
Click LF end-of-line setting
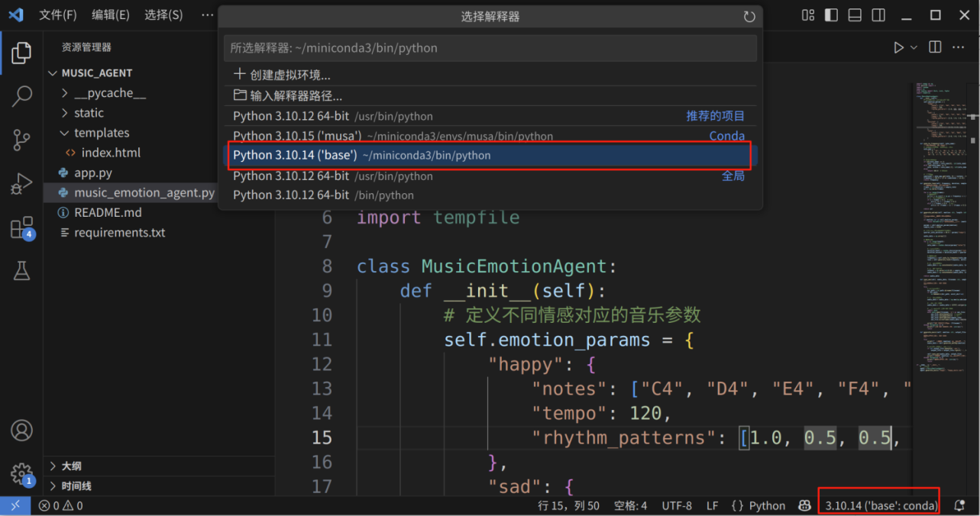click(x=712, y=505)
